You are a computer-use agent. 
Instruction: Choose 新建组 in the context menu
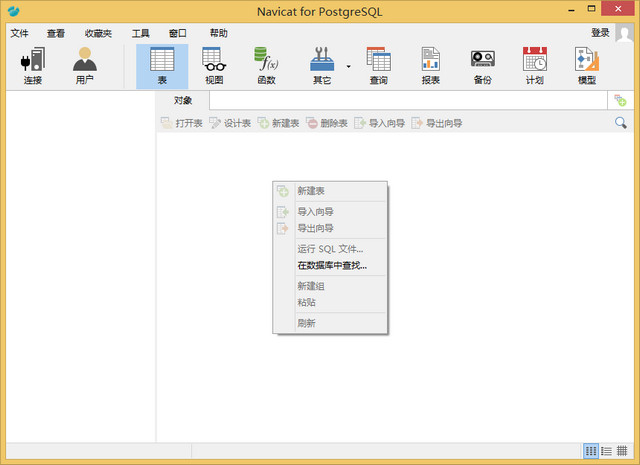click(330, 286)
